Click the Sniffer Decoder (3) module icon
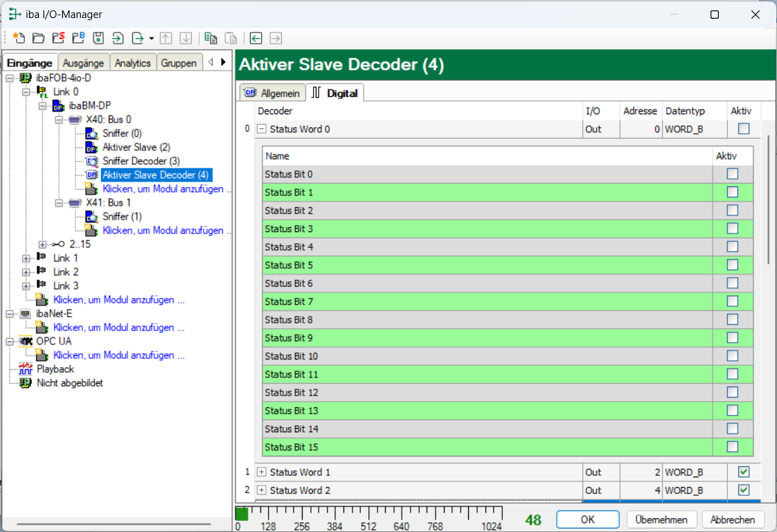The width and height of the screenshot is (777, 532). pos(91,161)
